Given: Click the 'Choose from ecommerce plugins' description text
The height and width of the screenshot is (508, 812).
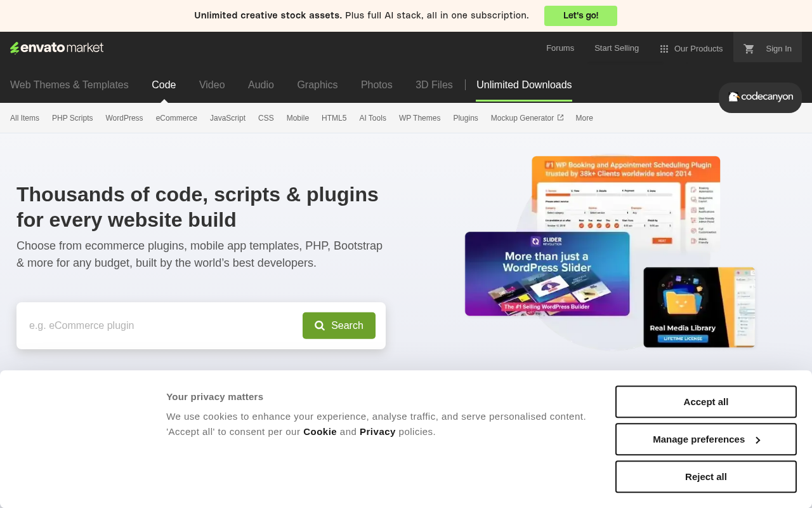Looking at the screenshot, I should [x=199, y=254].
